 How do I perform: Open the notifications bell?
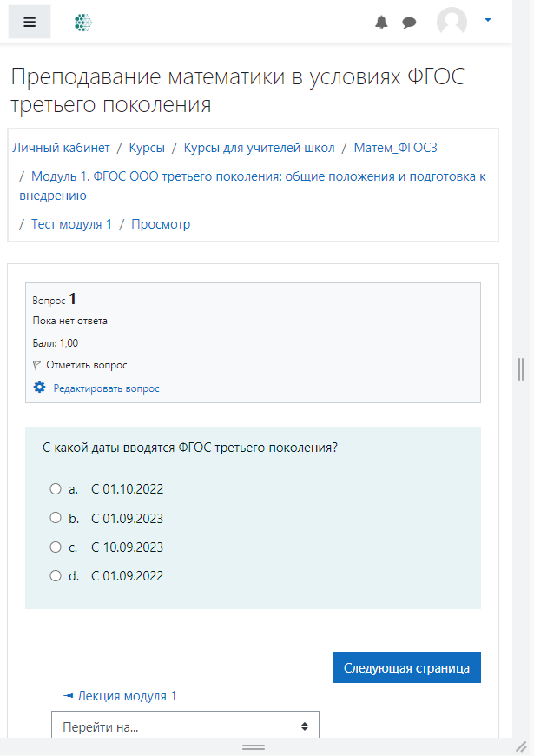(381, 22)
